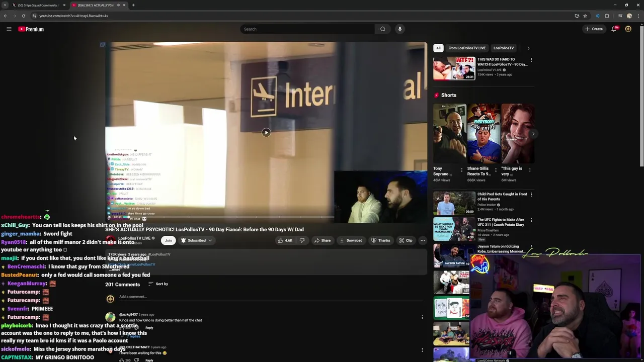Viewport: 644px width, 362px height.
Task: Open the #LosPollosTV hashtag link
Action: pos(159,254)
